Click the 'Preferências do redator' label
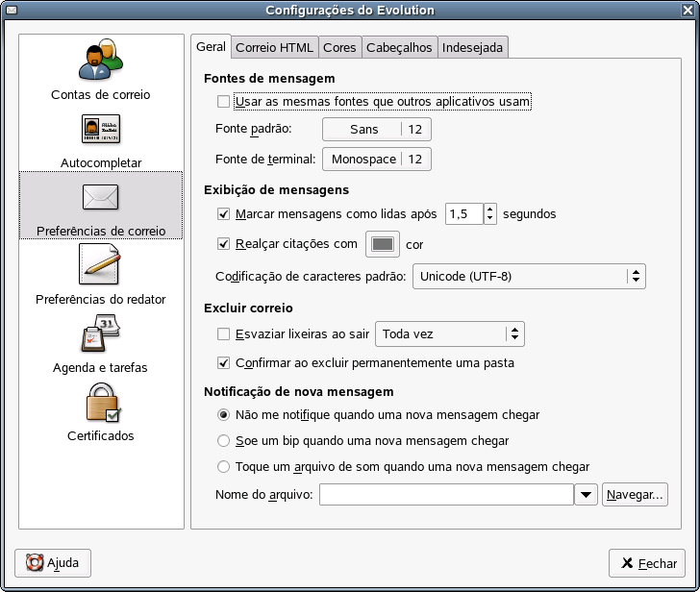 tap(100, 299)
